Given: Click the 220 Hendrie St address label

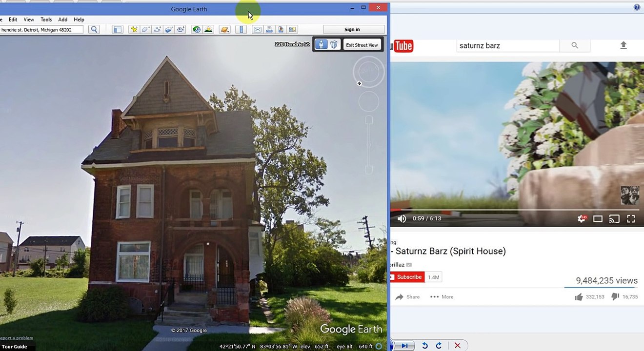Looking at the screenshot, I should click(292, 44).
